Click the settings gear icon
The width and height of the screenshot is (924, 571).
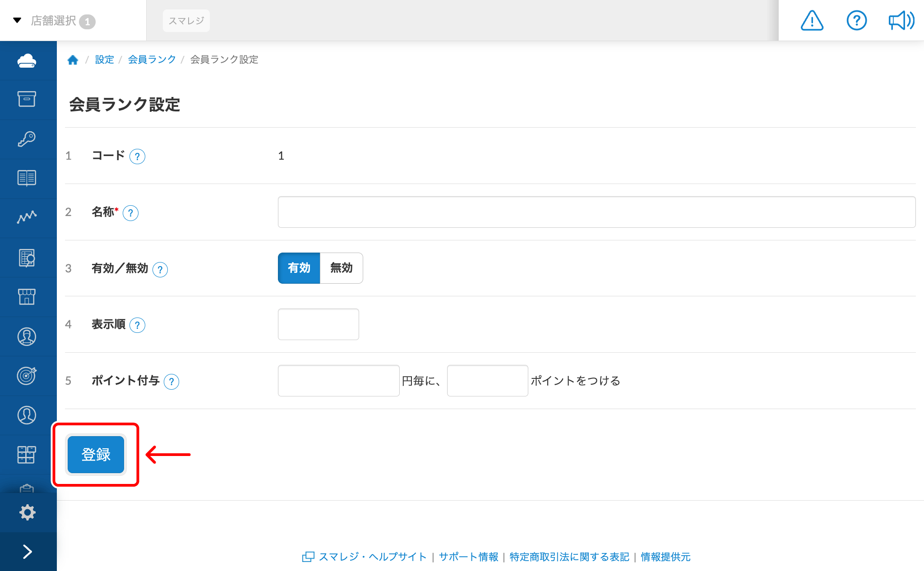28,512
